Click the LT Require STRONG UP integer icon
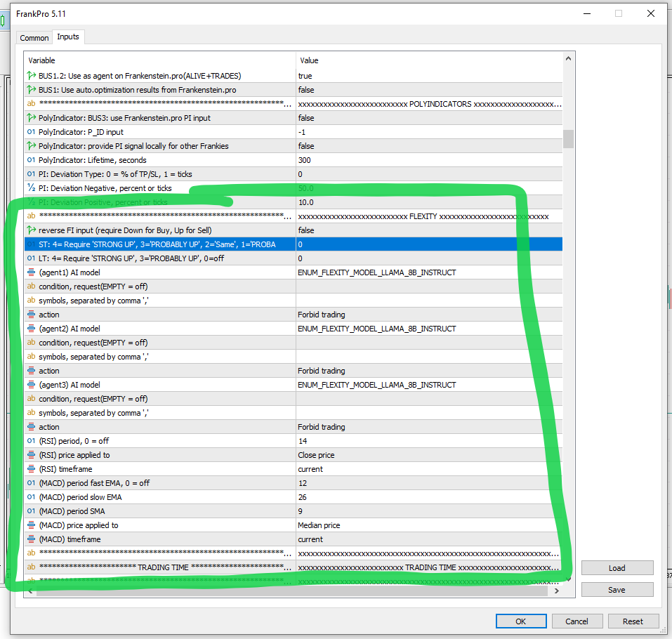 pyautogui.click(x=32, y=258)
